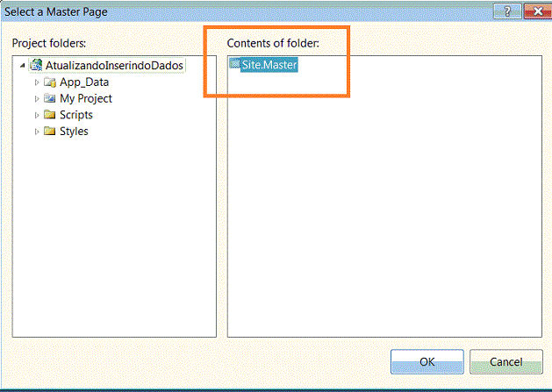
Task: Click the help question mark button
Action: click(507, 11)
